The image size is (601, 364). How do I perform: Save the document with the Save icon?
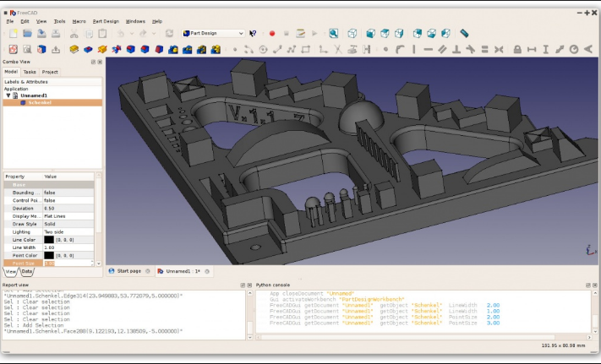(41, 34)
